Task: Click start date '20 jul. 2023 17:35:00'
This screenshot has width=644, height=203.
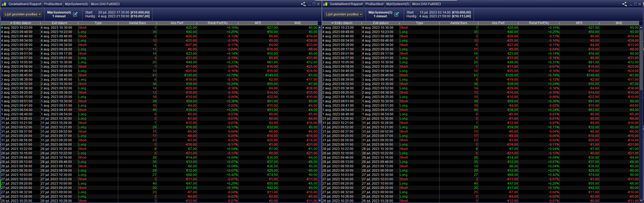Action: 114,12
